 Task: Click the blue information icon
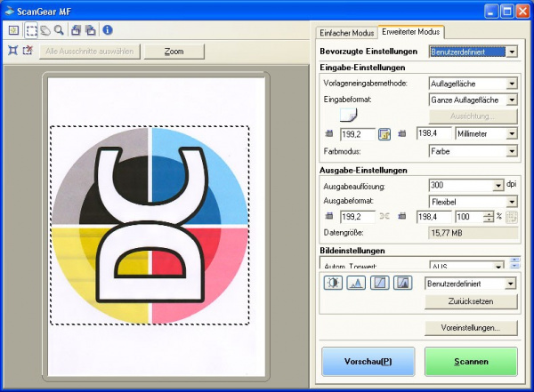click(x=108, y=30)
